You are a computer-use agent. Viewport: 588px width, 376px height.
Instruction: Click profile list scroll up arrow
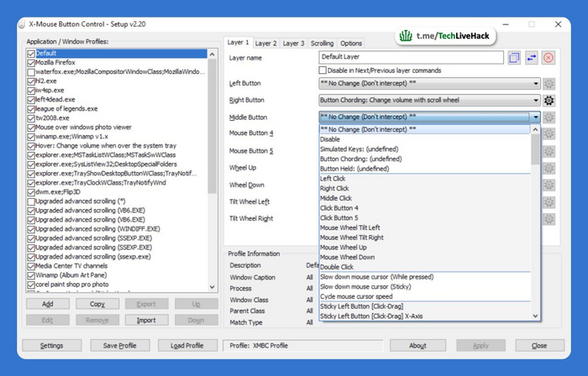213,55
